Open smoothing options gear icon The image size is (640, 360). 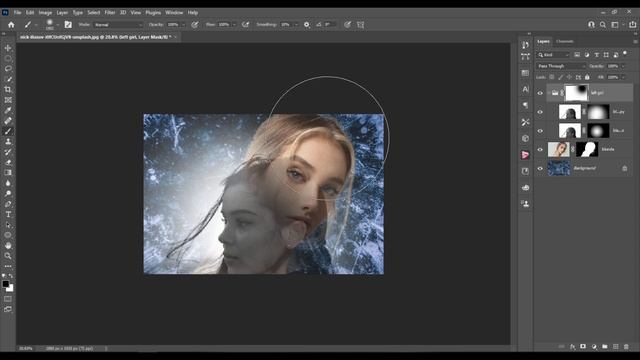(x=307, y=24)
